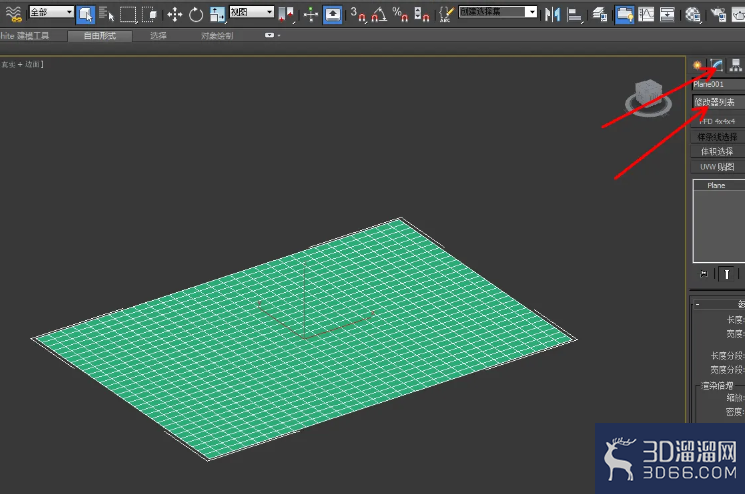Open the named selection sets dropdown
745x494 pixels.
(x=498, y=12)
